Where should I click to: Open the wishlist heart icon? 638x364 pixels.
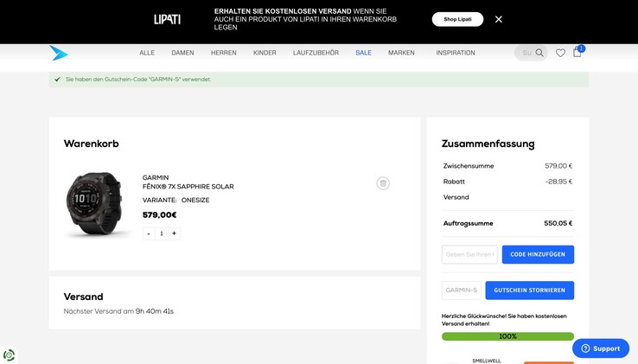[560, 53]
